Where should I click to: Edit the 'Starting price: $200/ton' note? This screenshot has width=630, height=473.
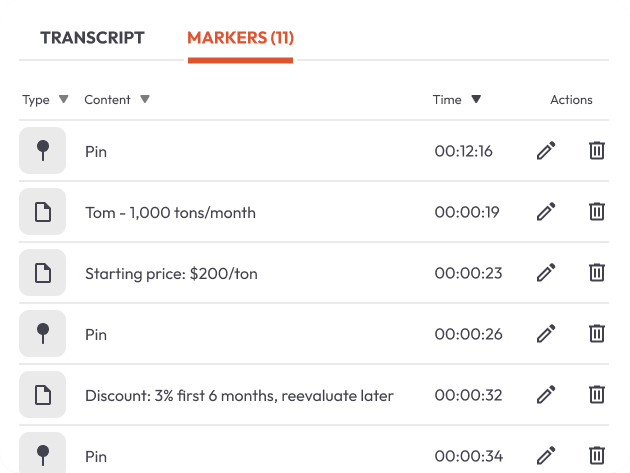point(546,273)
